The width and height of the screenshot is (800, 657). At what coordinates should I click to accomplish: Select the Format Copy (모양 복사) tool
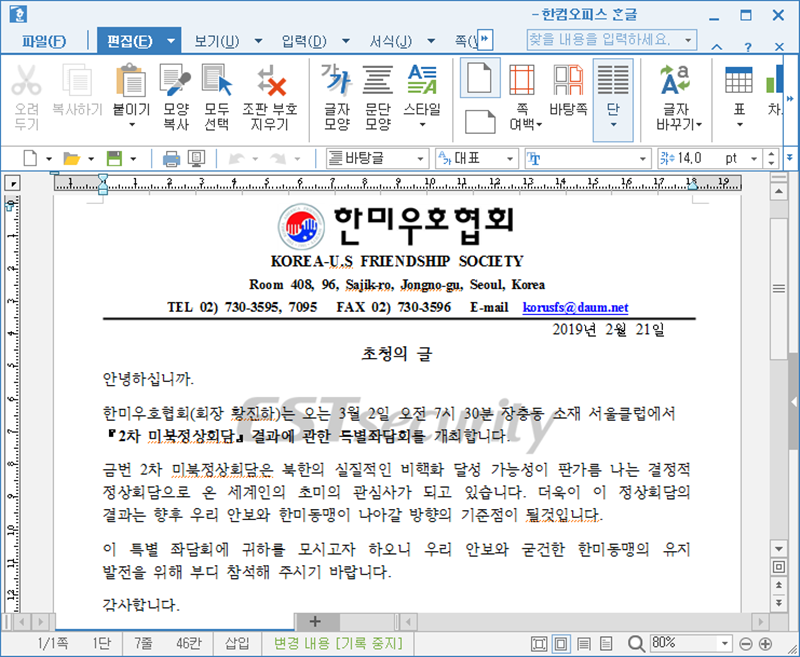point(176,80)
